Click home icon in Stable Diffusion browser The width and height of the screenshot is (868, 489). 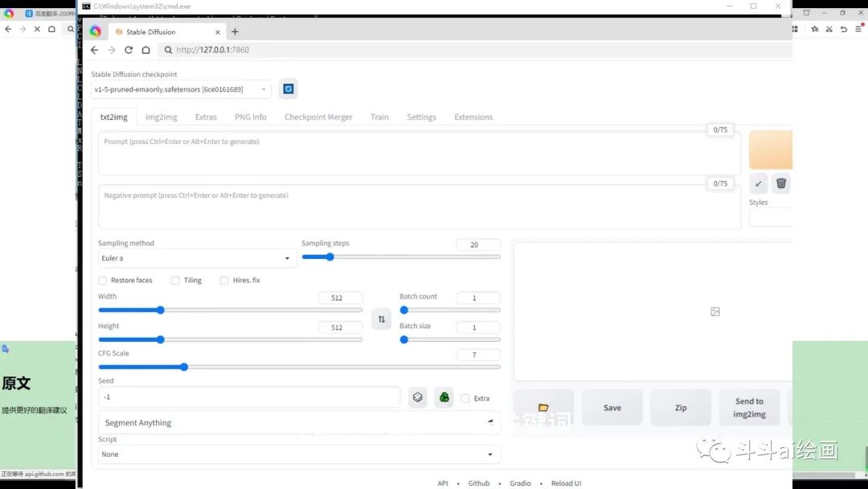pos(145,50)
